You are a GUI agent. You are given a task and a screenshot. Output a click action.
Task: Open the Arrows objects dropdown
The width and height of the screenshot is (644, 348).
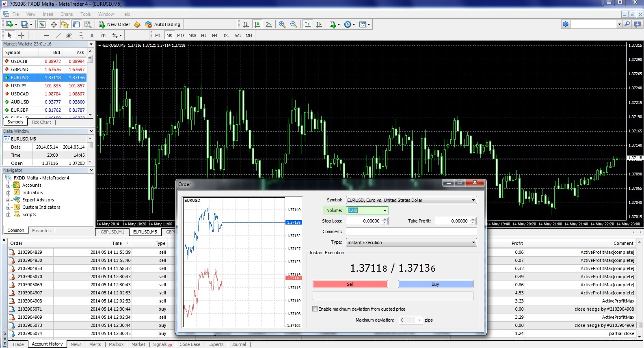(117, 35)
